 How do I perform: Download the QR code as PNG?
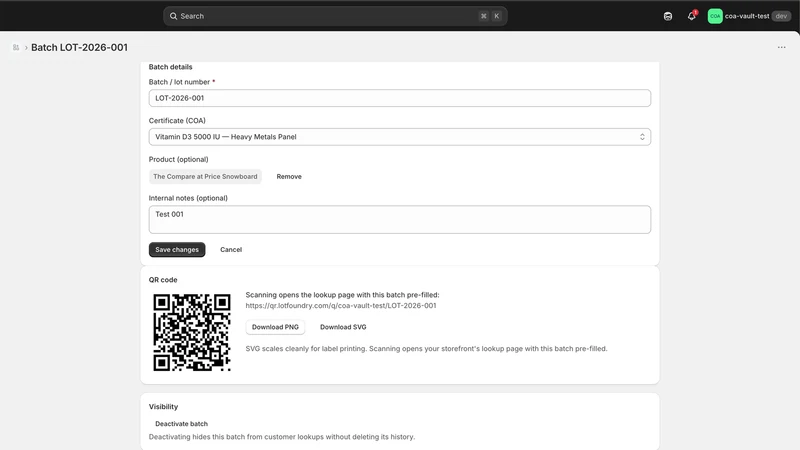(275, 327)
